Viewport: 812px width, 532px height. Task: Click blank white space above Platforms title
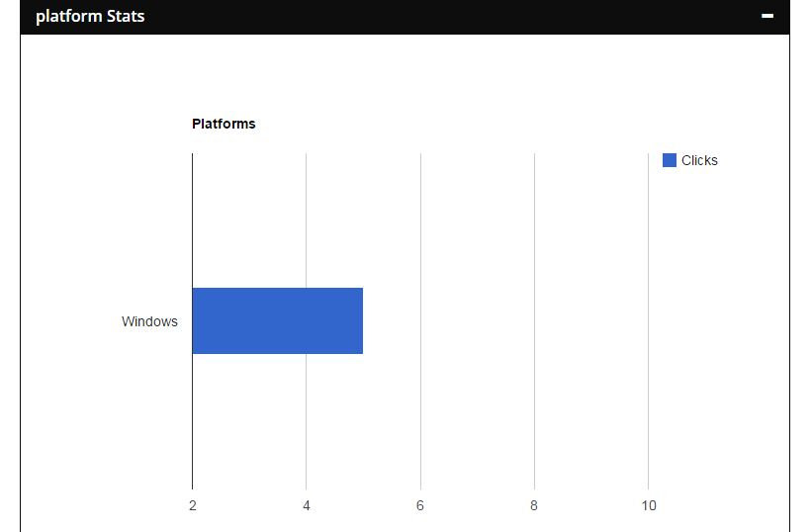pos(396,74)
